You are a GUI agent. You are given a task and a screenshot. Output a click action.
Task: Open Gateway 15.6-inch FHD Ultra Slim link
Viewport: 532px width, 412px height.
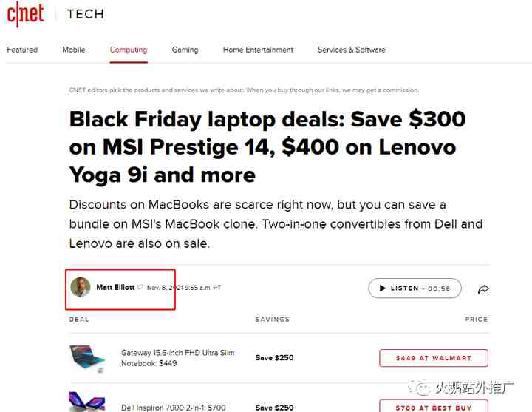click(x=178, y=358)
